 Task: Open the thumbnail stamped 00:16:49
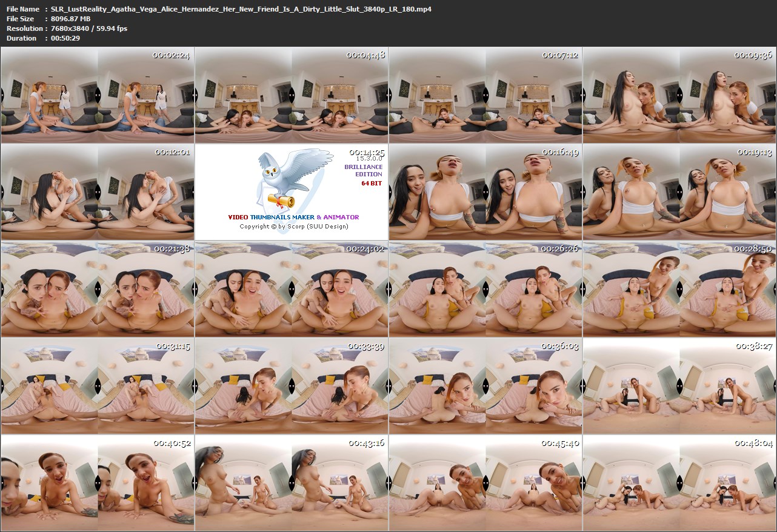tap(485, 192)
